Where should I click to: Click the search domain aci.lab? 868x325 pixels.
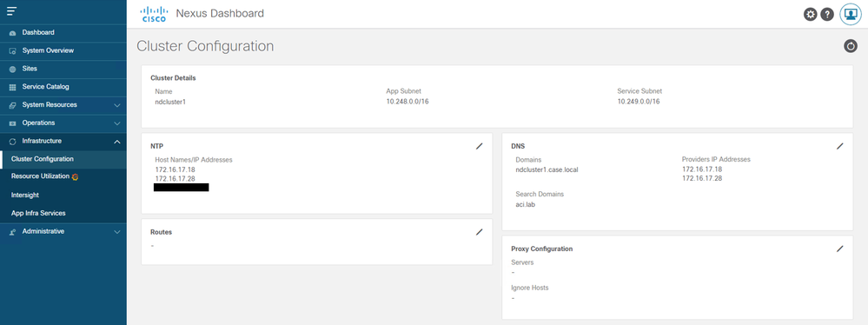click(x=526, y=204)
